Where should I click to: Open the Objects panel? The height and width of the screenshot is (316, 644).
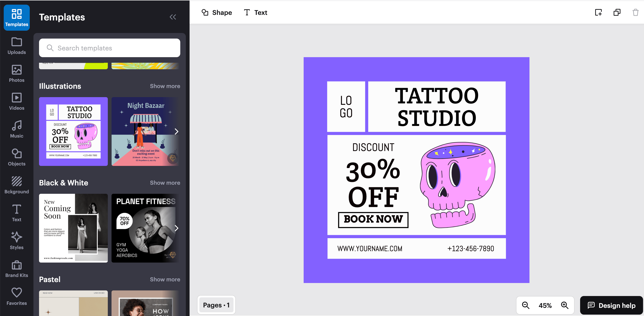click(x=16, y=157)
